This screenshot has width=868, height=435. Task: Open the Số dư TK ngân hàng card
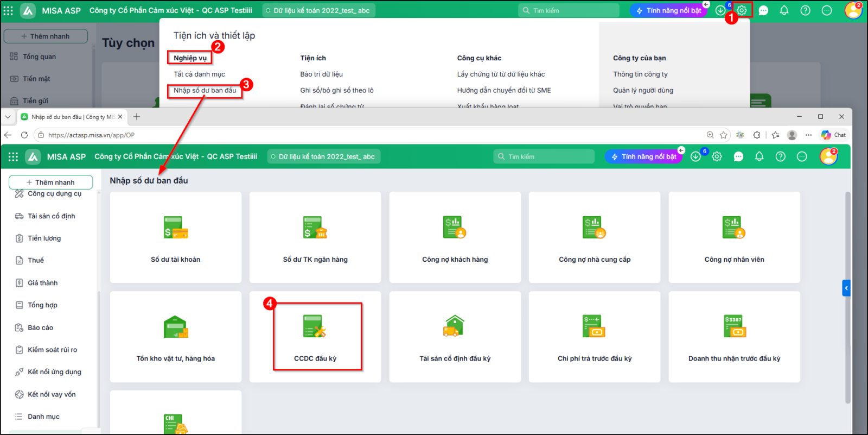pos(315,237)
